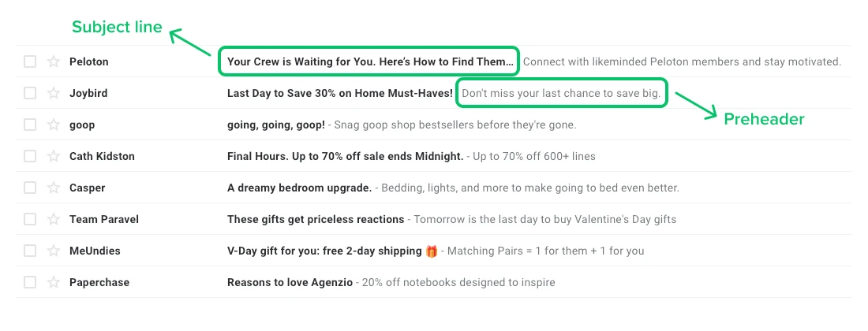Star the MeUndies email
The height and width of the screenshot is (331, 868).
[54, 251]
